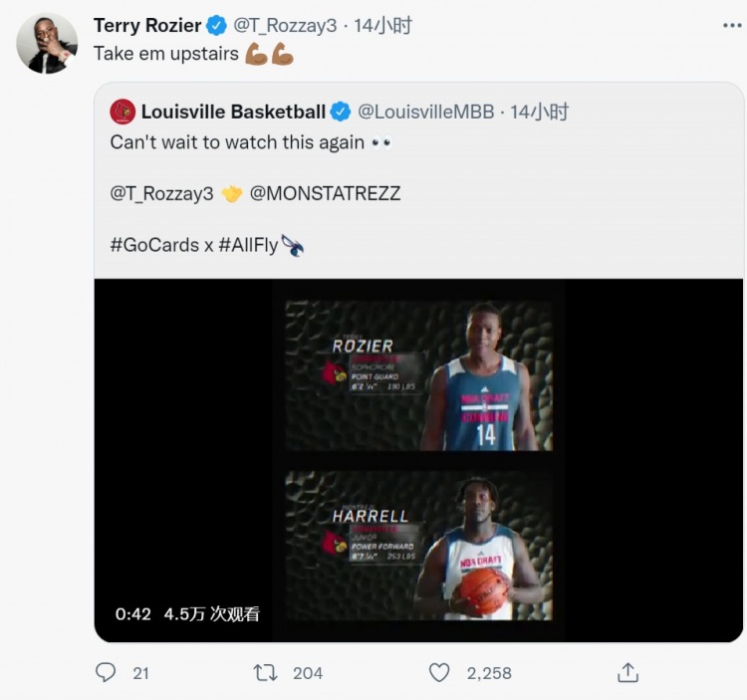Open the quoted tweet's 14小时 timestamp
This screenshot has height=700, width=747.
pos(539,112)
